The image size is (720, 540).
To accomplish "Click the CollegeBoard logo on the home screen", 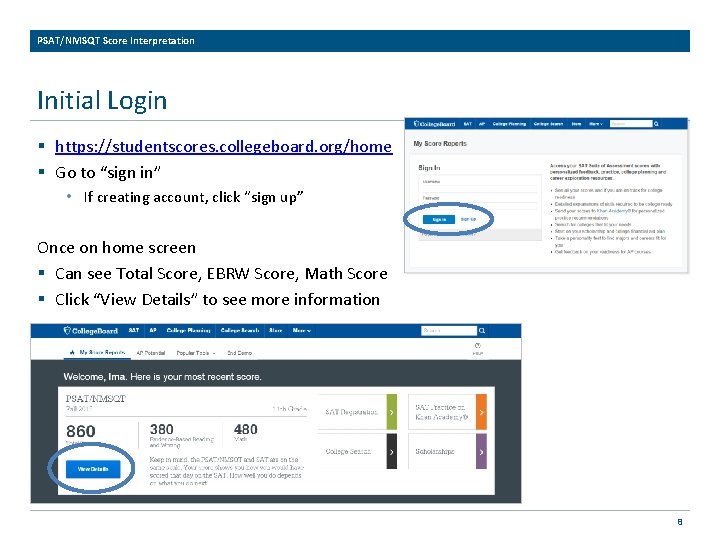I will pyautogui.click(x=90, y=331).
